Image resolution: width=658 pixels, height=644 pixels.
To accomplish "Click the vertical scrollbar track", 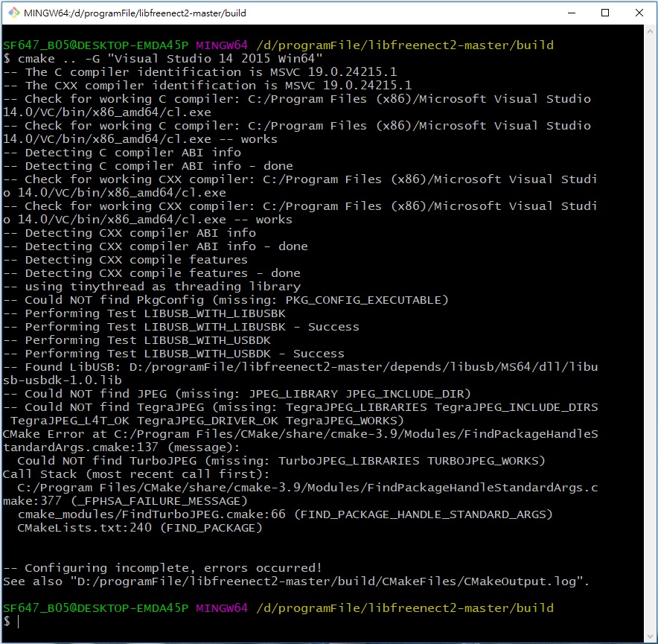I will coord(650,334).
